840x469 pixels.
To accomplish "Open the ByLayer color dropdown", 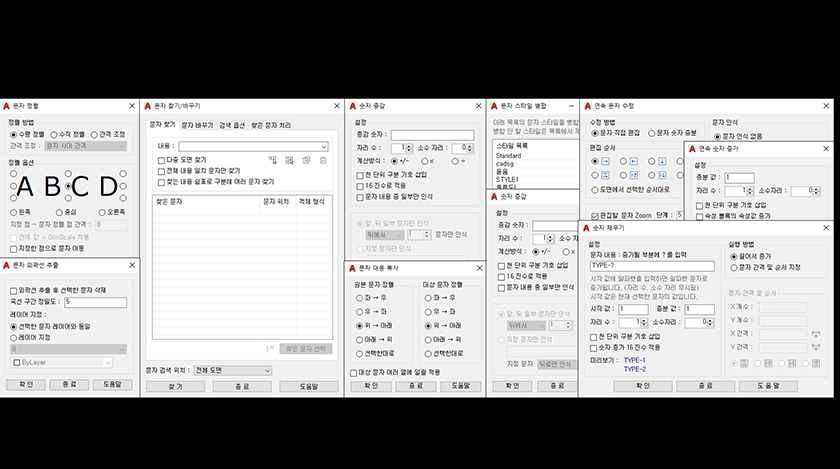I will [x=108, y=363].
